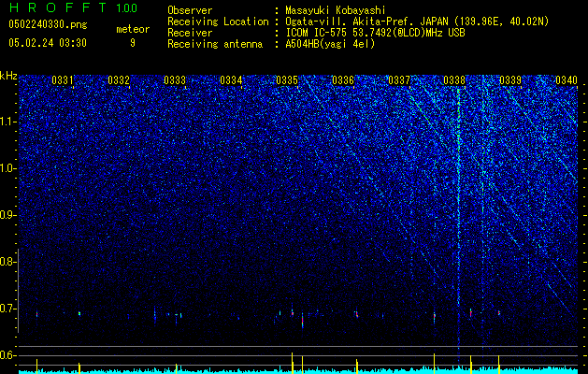The height and width of the screenshot is (374, 588).
Task: Click the 0.8 kHz axis label
Action: point(7,262)
